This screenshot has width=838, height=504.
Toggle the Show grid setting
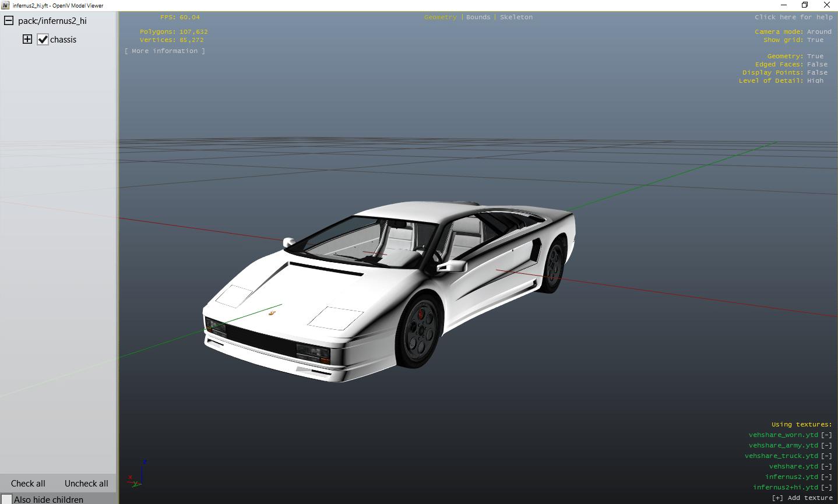pos(815,40)
